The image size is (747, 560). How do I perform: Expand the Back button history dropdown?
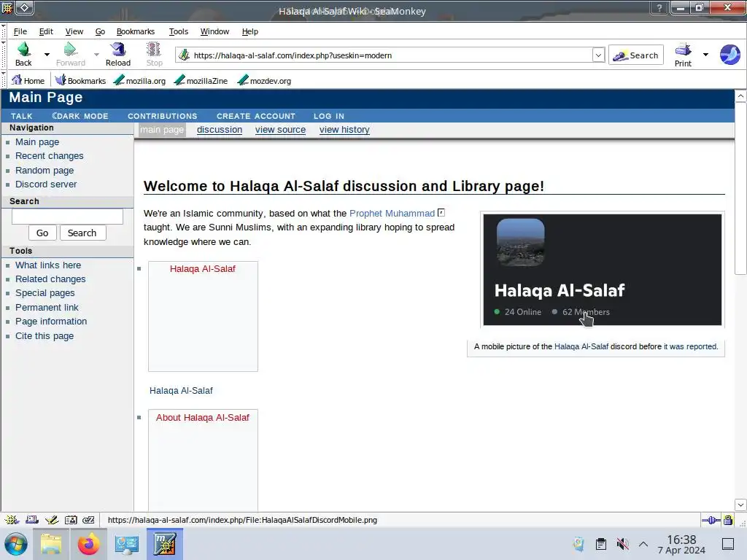pos(47,54)
